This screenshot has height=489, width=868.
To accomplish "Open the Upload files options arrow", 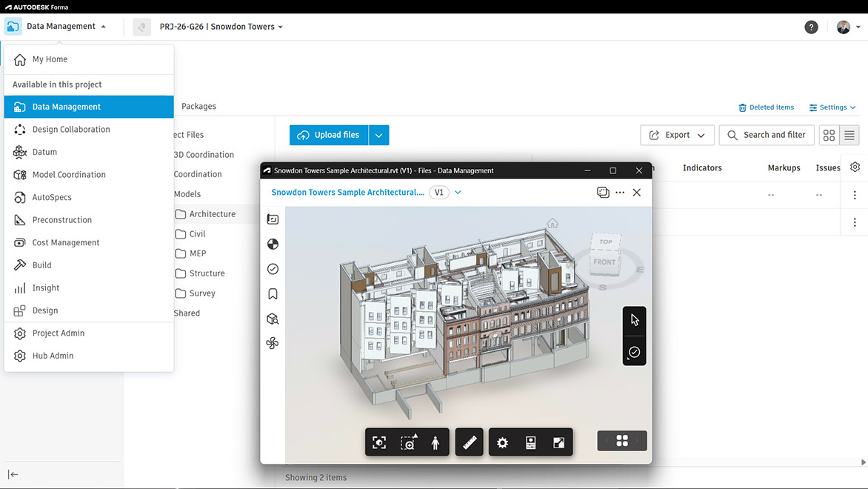I will [x=378, y=135].
